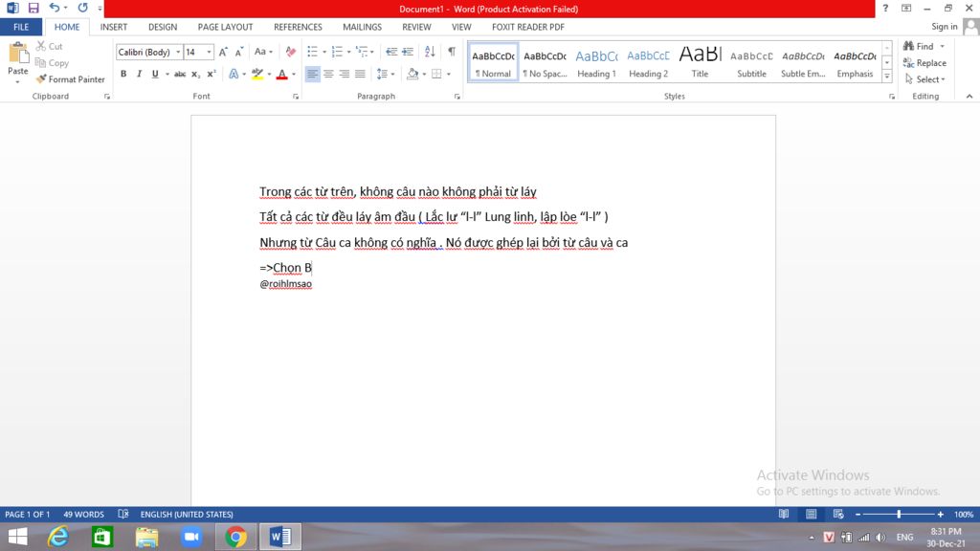Click Sign in link
980x551 pixels.
(x=944, y=26)
